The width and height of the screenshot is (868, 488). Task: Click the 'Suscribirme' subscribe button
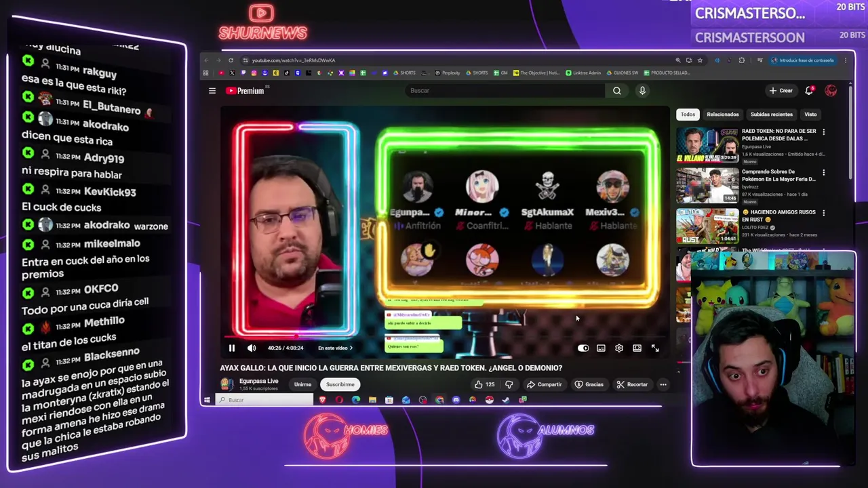pyautogui.click(x=340, y=384)
